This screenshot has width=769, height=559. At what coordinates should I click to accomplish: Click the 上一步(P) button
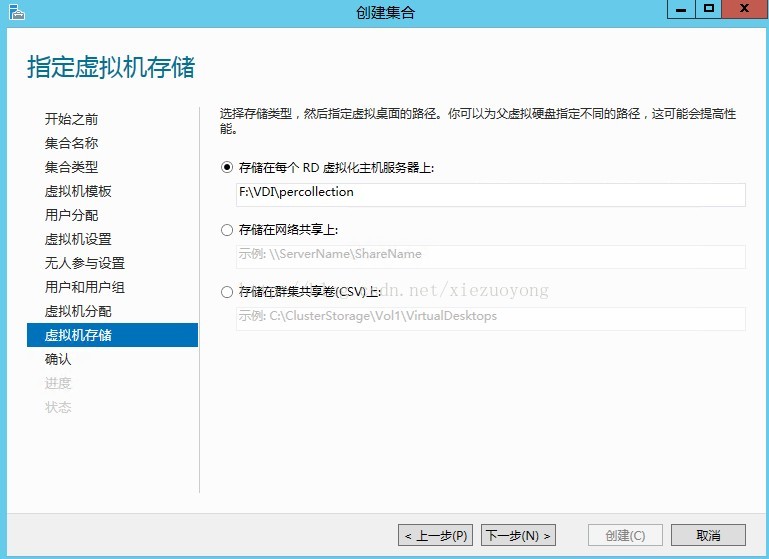[436, 535]
